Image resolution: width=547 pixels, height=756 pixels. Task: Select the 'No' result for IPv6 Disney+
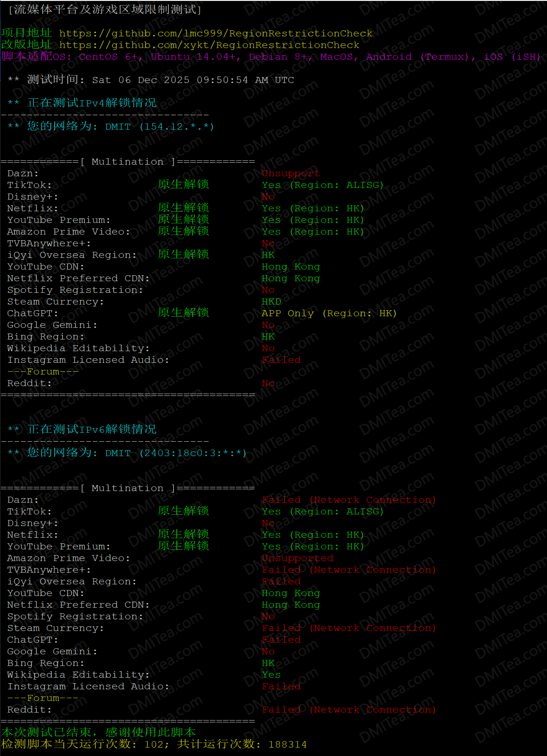pyautogui.click(x=268, y=523)
